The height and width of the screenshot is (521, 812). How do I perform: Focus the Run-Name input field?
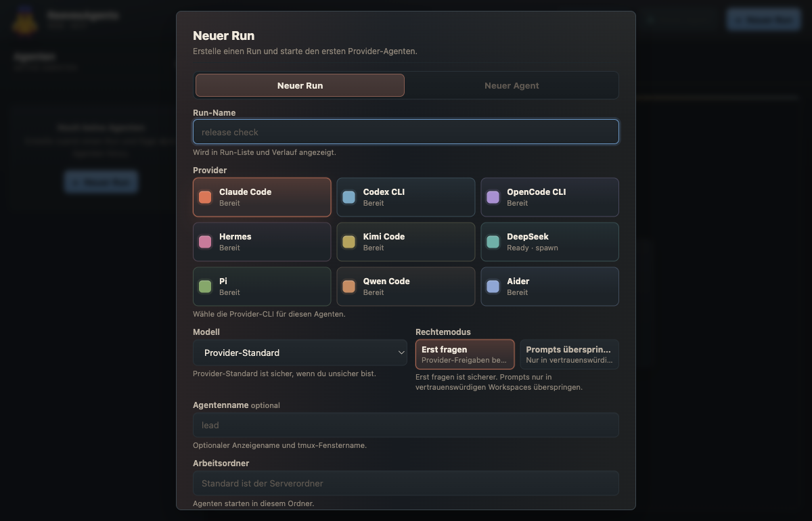406,132
